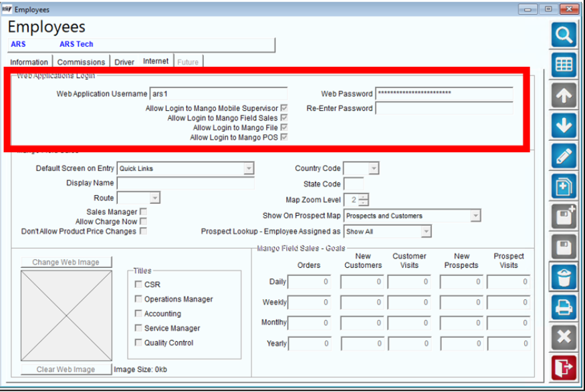This screenshot has height=392, width=585.
Task: Click the Image Size: 0kb label
Action: (140, 370)
